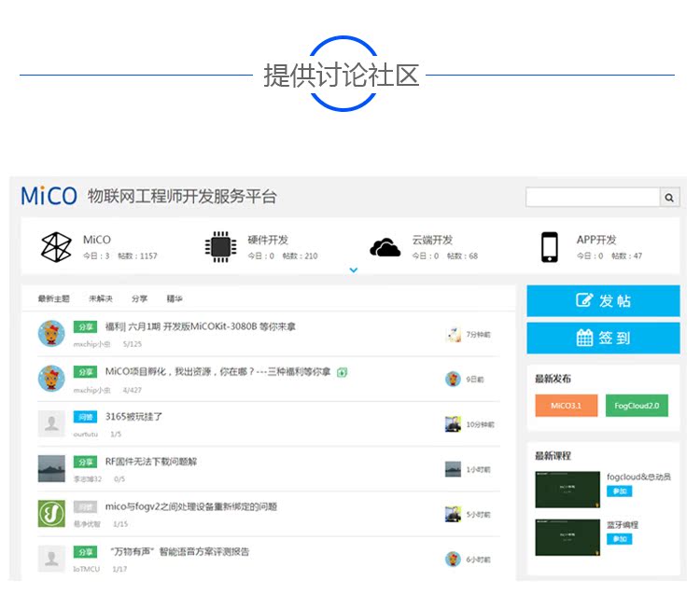The image size is (700, 595).
Task: Open the 云端开发 cloud icon
Action: 385,247
